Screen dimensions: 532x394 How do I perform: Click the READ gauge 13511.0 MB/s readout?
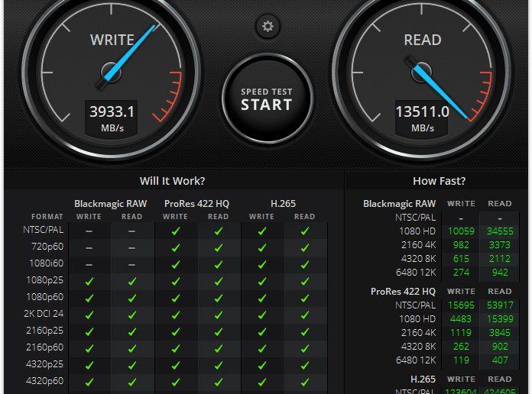pyautogui.click(x=422, y=118)
